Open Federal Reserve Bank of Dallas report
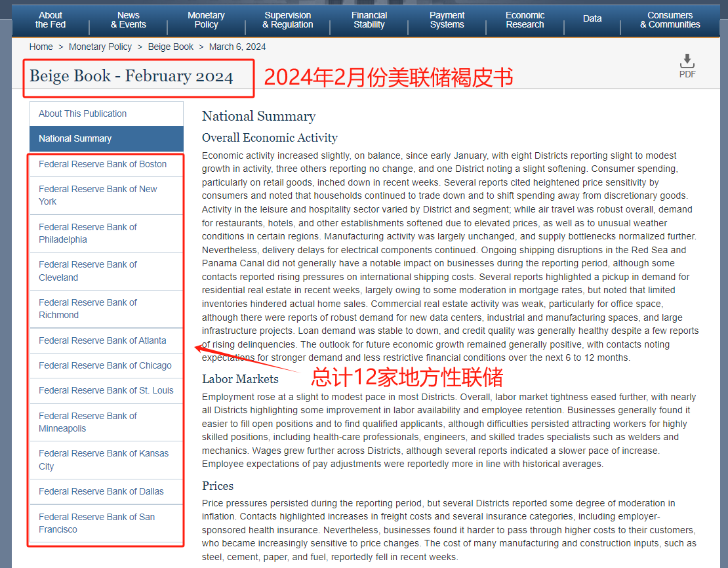This screenshot has width=728, height=568. (x=106, y=492)
